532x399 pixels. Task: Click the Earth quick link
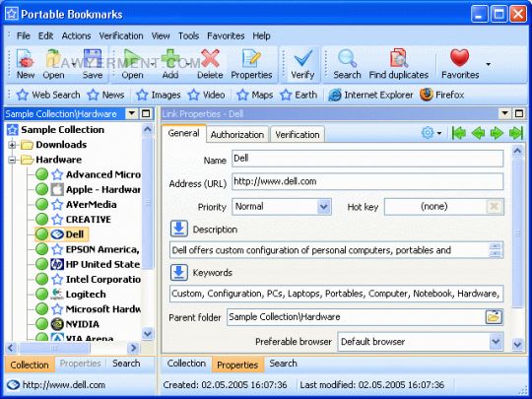[299, 95]
